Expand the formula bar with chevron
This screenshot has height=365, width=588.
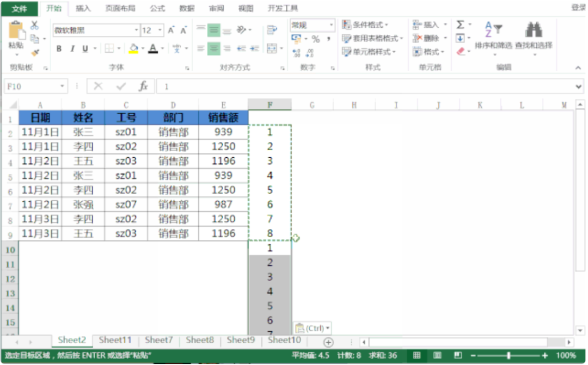(x=578, y=86)
